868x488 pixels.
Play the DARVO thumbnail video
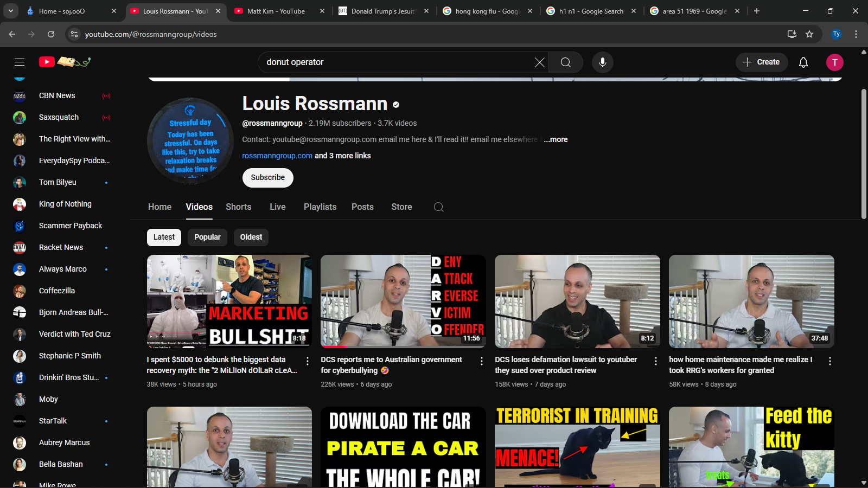(403, 301)
